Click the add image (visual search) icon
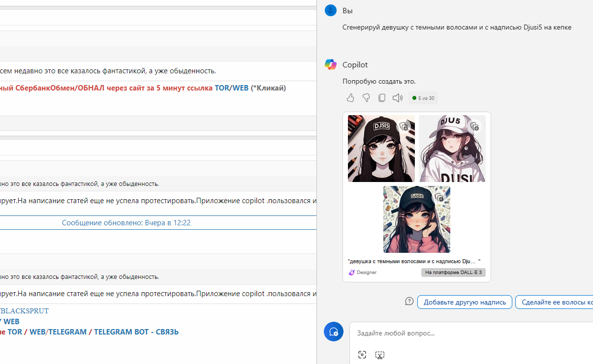Screen dimensions: 593x364 coord(362,355)
